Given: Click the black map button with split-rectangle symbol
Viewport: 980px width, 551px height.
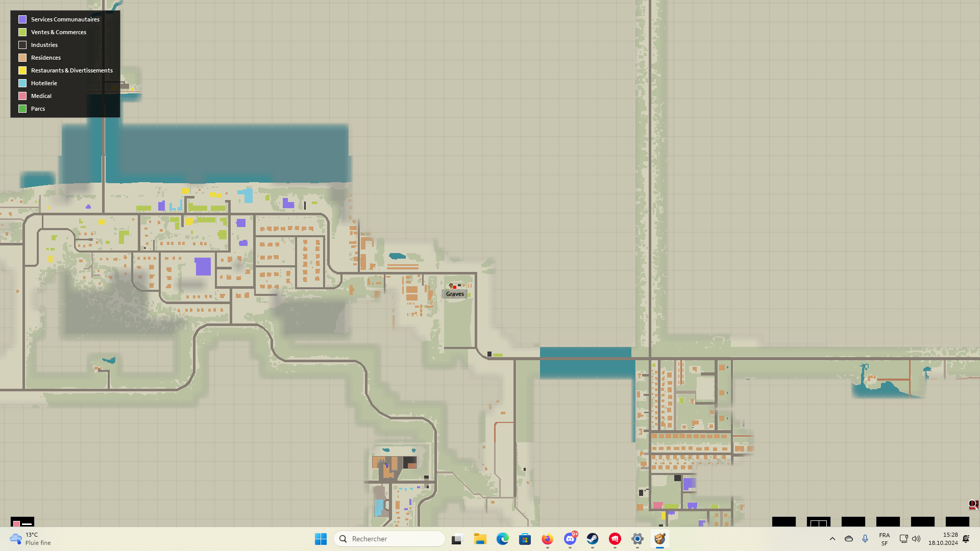Looking at the screenshot, I should (818, 522).
